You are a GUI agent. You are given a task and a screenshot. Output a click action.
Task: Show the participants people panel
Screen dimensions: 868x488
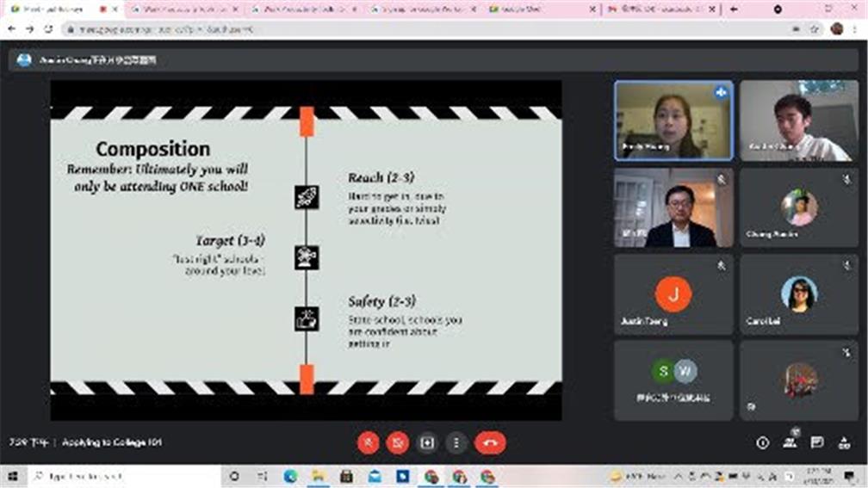(790, 442)
